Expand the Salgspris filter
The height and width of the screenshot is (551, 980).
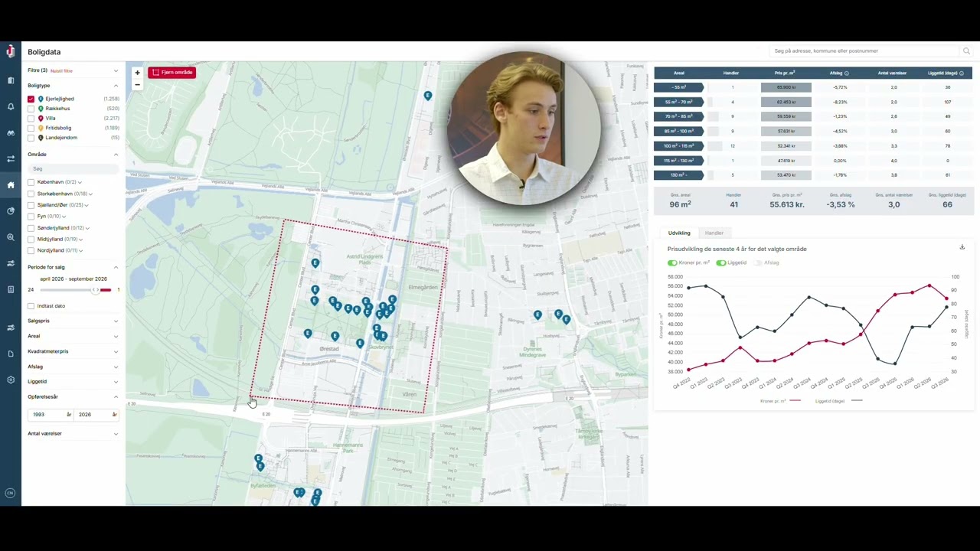tap(73, 321)
